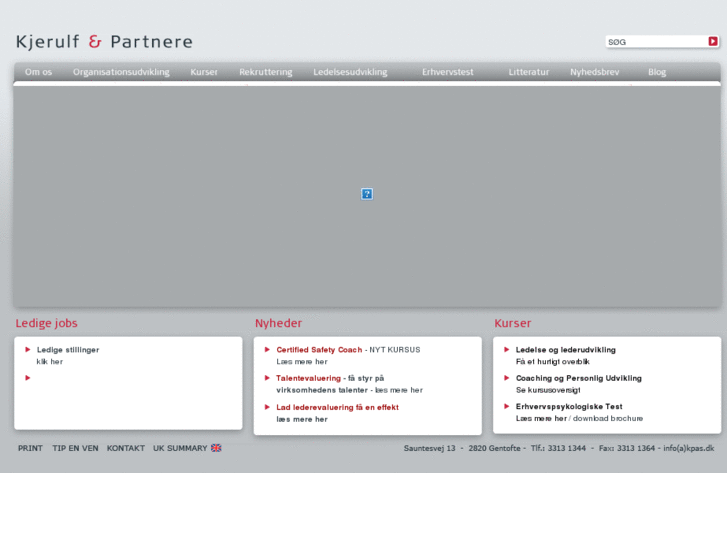
Task: Click the PRINT footer link
Action: click(x=30, y=448)
